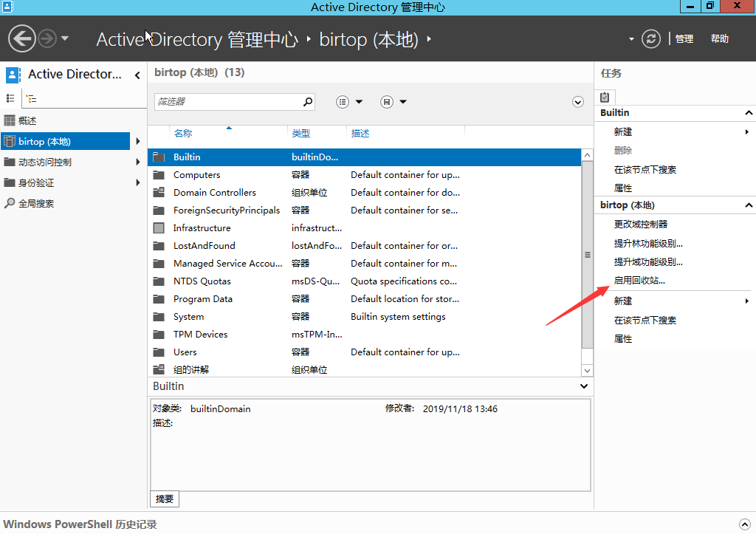Expand 身份验证 submenu arrow
The image size is (756, 534).
(x=138, y=182)
